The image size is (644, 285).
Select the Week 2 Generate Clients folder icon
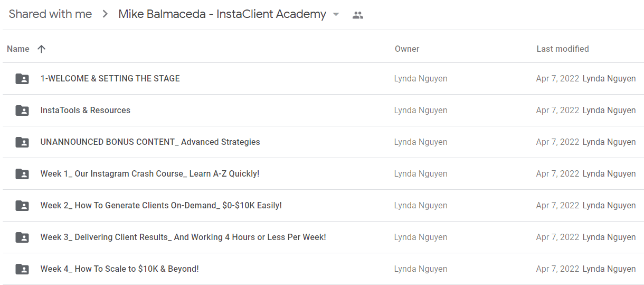click(22, 206)
